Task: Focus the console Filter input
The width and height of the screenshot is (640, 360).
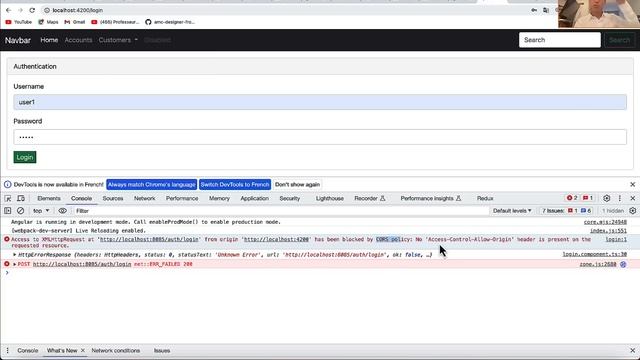Action: coord(281,211)
